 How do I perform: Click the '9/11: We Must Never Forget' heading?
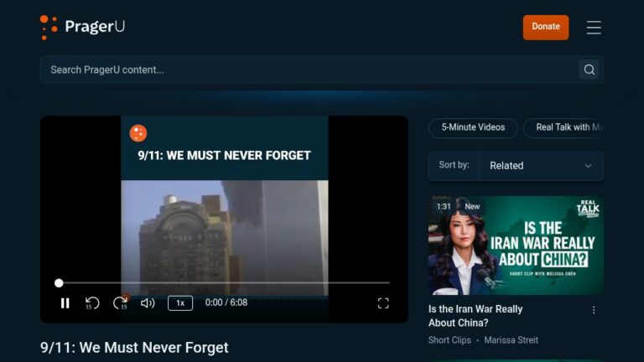click(x=134, y=348)
